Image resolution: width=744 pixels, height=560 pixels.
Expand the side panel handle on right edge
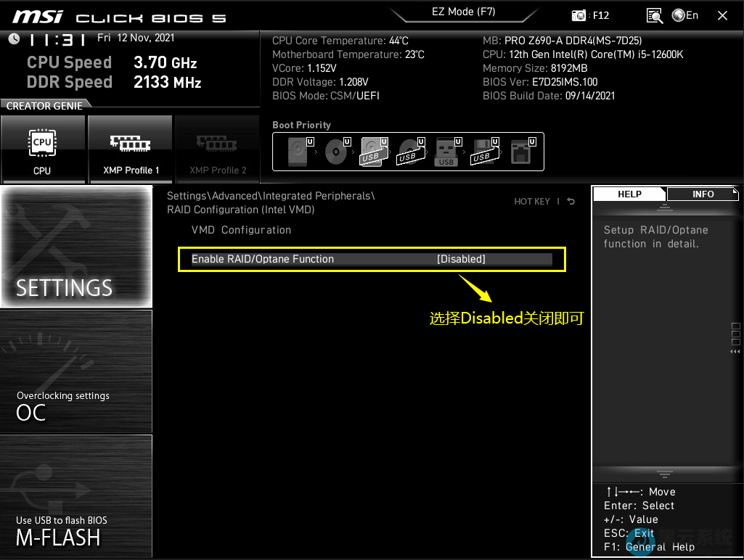coord(735,338)
